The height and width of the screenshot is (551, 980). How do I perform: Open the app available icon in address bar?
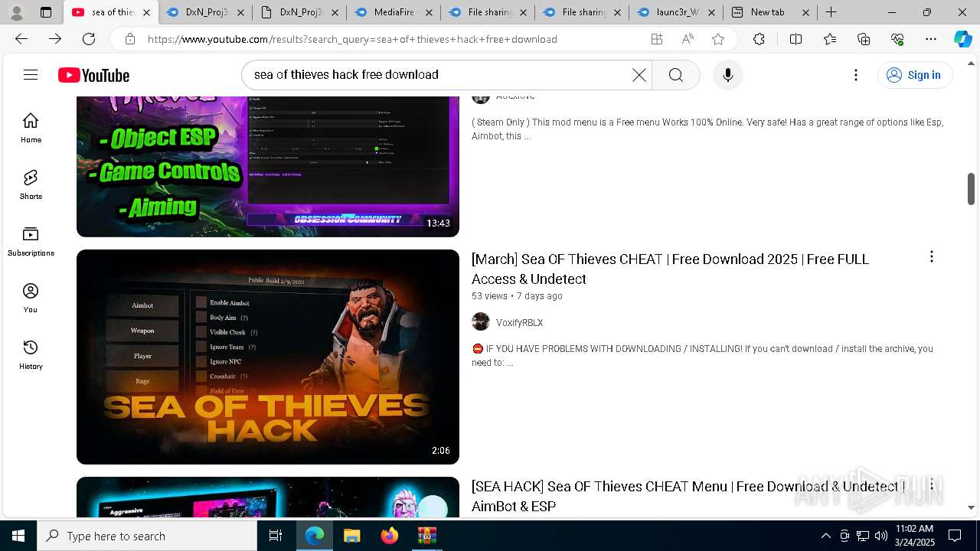656,39
